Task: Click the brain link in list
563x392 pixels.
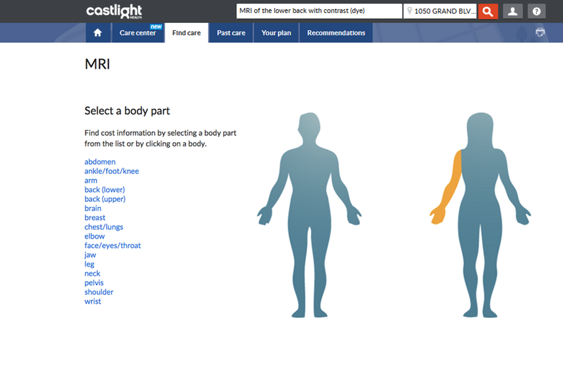Action: (x=93, y=208)
